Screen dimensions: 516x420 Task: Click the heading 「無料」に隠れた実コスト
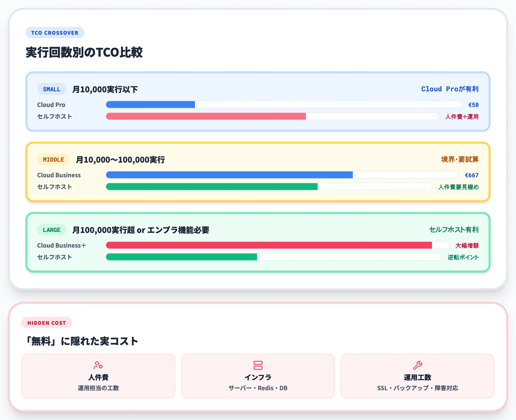(82, 341)
